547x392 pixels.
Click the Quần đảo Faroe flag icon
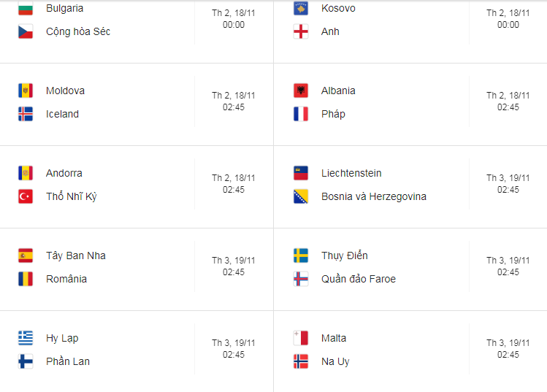pos(301,279)
